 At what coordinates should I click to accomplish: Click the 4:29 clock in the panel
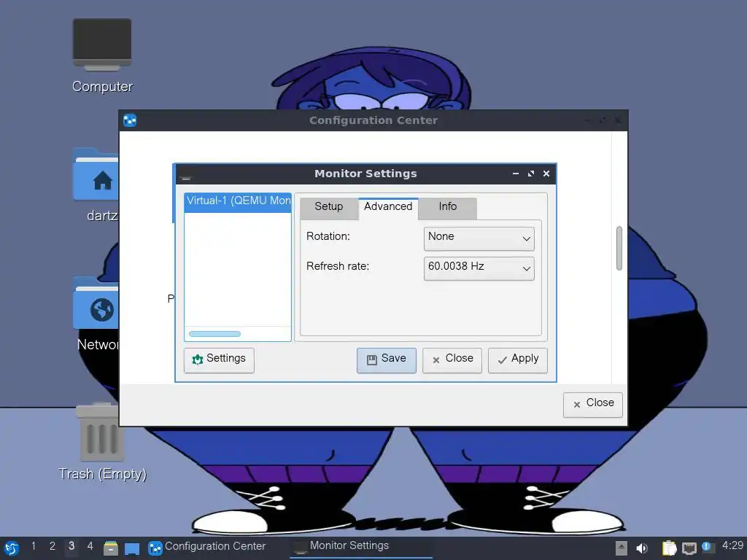tap(732, 545)
